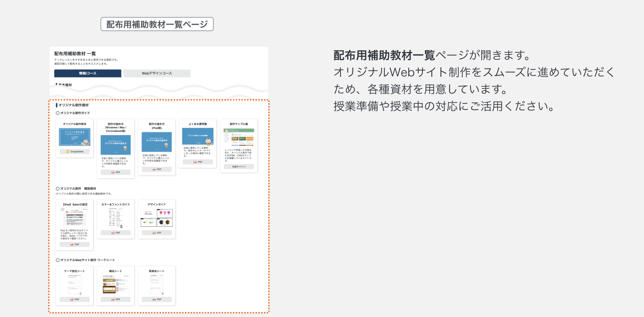
Task: Click the よくある質問集 thumbnail image
Action: [x=198, y=136]
